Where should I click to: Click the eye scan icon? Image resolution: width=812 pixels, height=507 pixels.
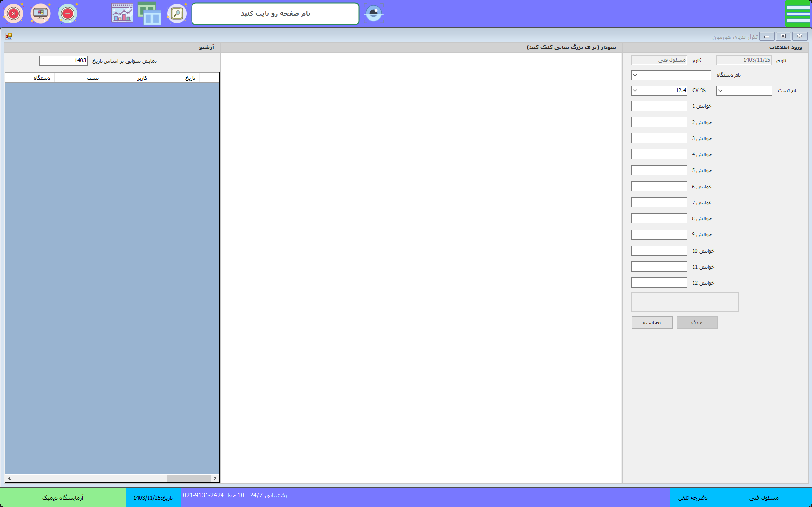point(373,14)
